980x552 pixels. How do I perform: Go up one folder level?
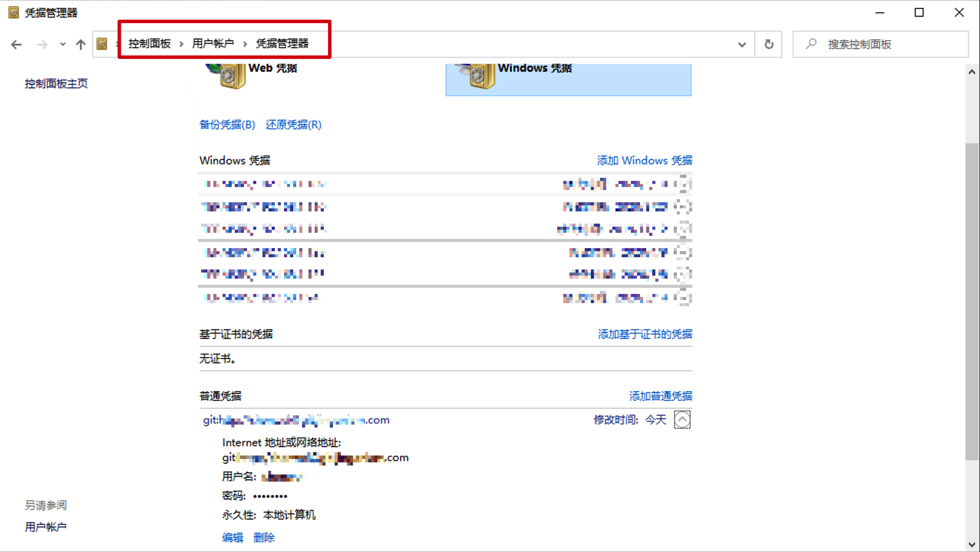pos(80,44)
